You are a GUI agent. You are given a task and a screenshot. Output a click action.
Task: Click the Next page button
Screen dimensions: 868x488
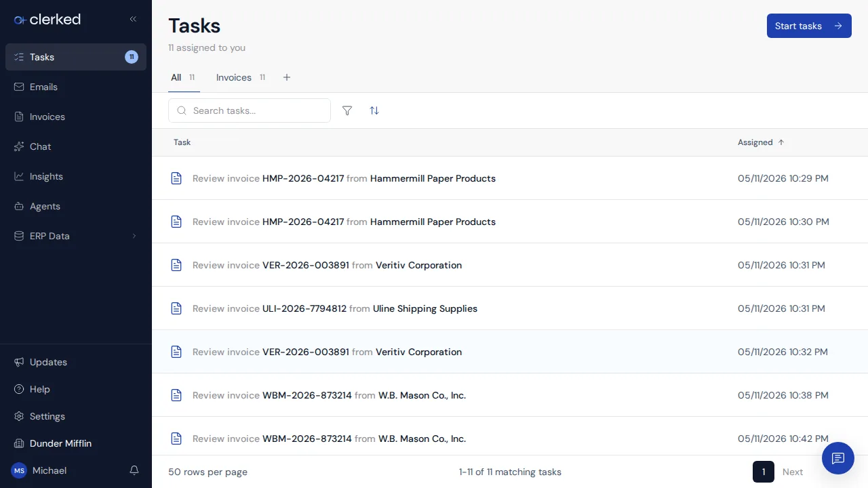pyautogui.click(x=793, y=472)
